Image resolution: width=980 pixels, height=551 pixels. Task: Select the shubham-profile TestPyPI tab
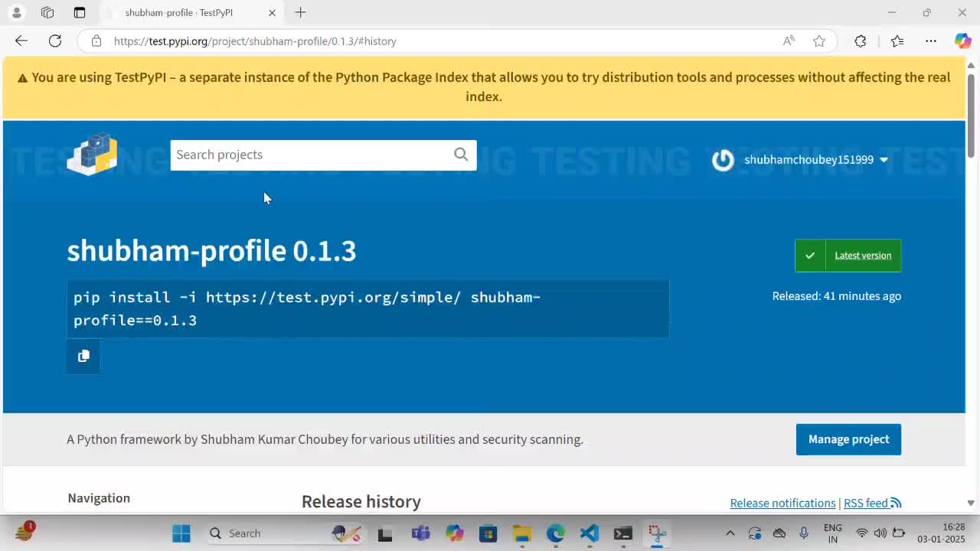pos(191,13)
